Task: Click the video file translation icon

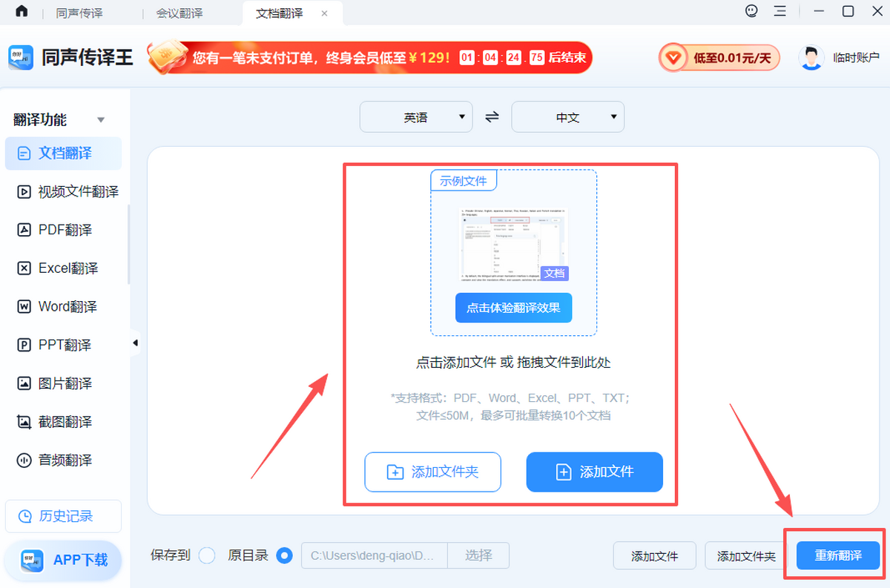Action: click(24, 192)
